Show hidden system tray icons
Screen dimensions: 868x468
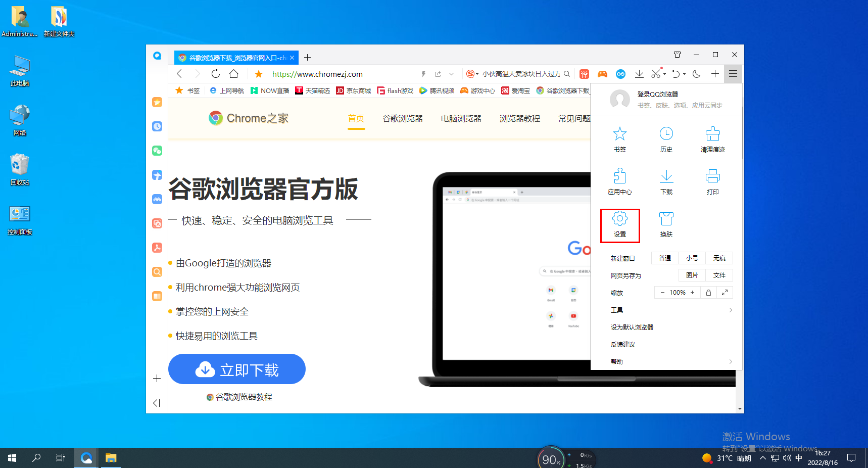click(x=762, y=458)
